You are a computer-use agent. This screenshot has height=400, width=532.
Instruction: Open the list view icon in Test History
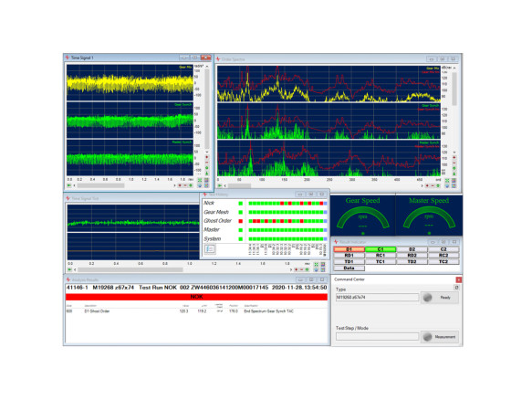coord(210,249)
